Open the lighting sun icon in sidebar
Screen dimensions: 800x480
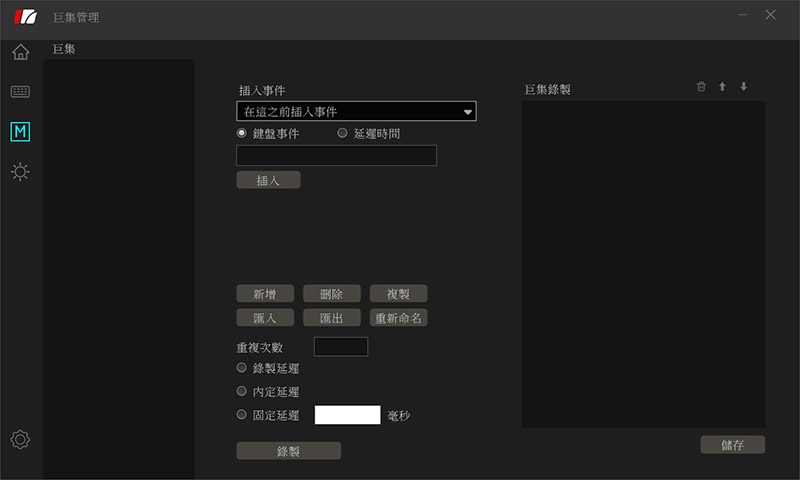[x=20, y=171]
